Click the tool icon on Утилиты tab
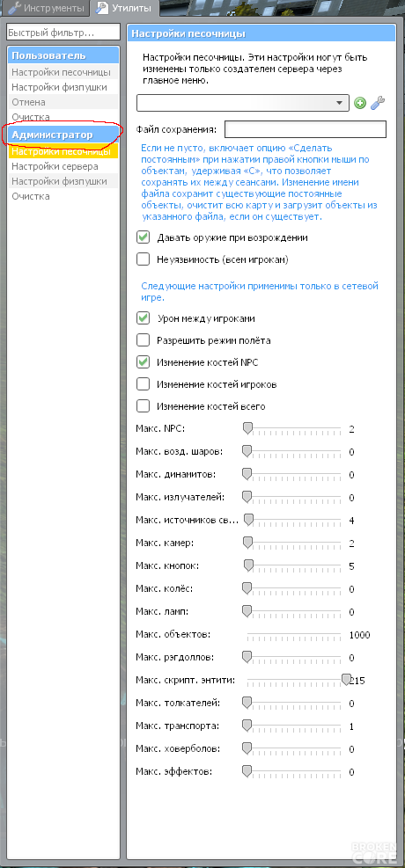Image resolution: width=405 pixels, height=868 pixels. tap(102, 8)
